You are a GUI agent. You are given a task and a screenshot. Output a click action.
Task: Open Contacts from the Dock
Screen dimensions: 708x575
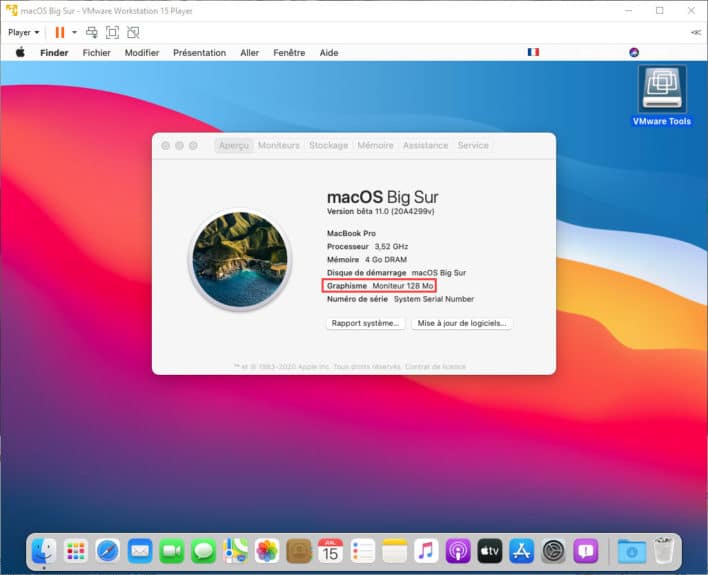pos(299,551)
